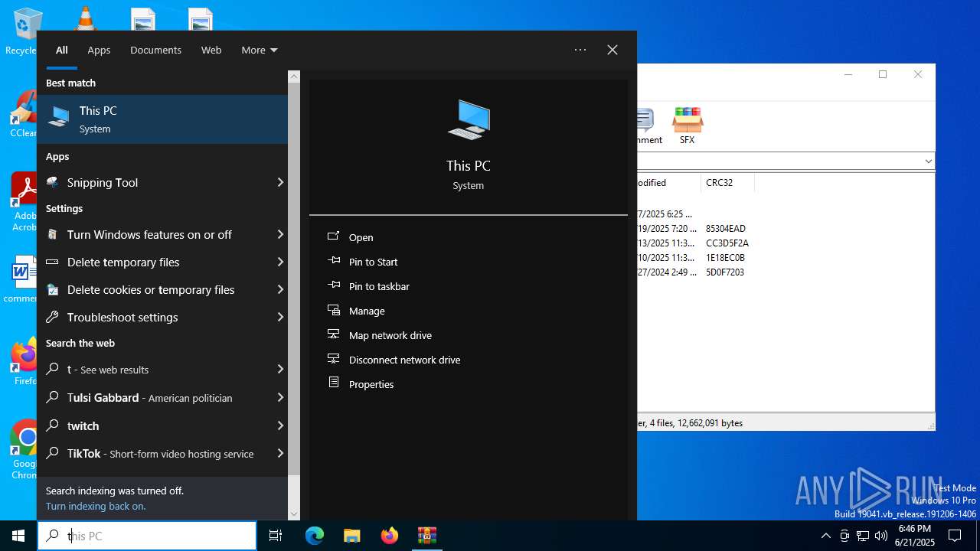Click CRC32 value 85304EAD in WinRAR
980x551 pixels.
[726, 228]
